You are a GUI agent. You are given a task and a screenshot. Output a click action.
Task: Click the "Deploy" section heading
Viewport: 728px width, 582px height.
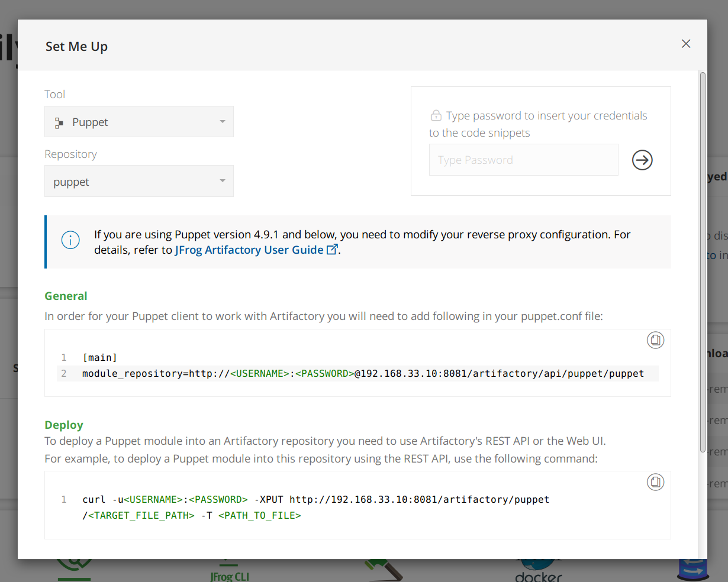[64, 425]
